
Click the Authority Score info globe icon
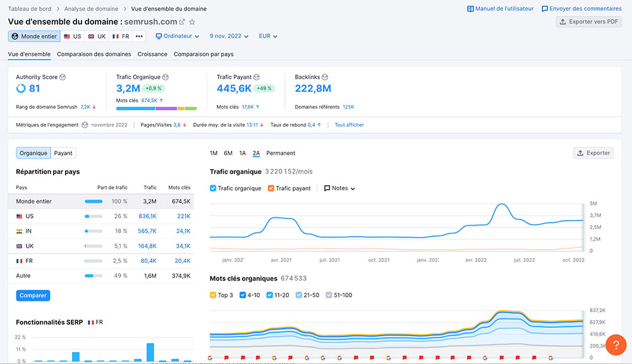(x=63, y=77)
